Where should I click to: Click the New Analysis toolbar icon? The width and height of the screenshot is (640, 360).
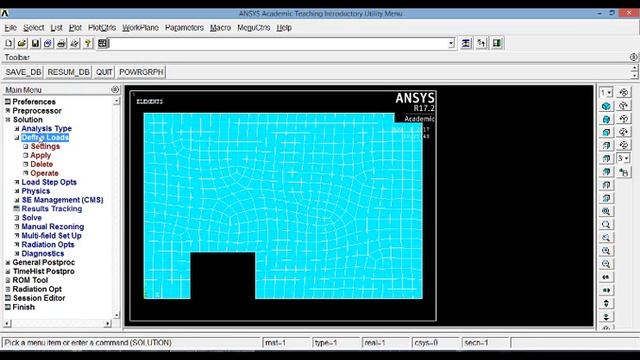click(x=9, y=43)
